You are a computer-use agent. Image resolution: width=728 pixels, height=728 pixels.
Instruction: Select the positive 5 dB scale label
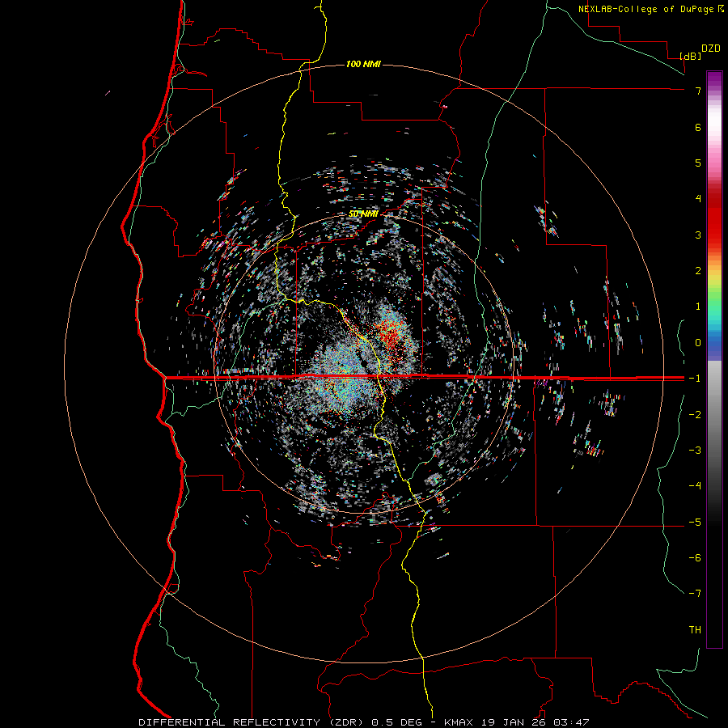point(698,163)
